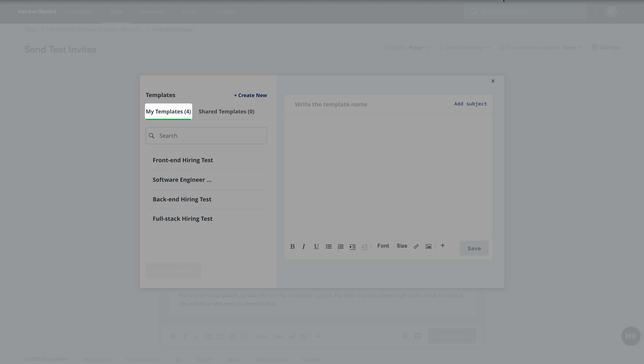Insert image icon in template editor
This screenshot has height=364, width=644.
coord(428,246)
